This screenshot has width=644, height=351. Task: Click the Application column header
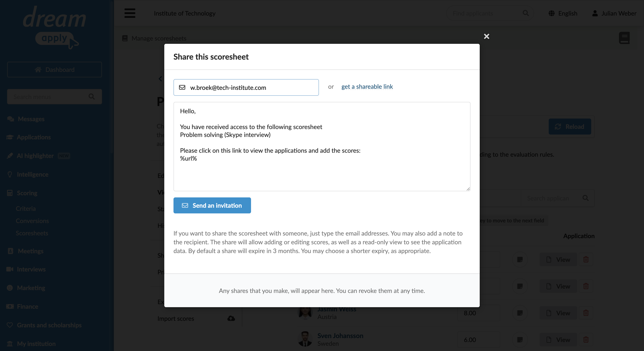[x=579, y=236]
